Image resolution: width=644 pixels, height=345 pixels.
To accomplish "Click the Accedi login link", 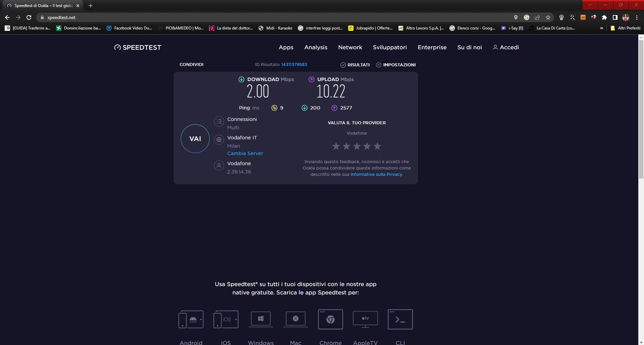I will tap(506, 47).
